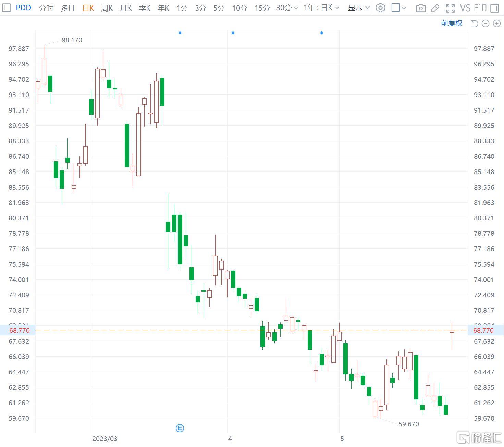Expand 1年:日K range dropdown

[321, 8]
